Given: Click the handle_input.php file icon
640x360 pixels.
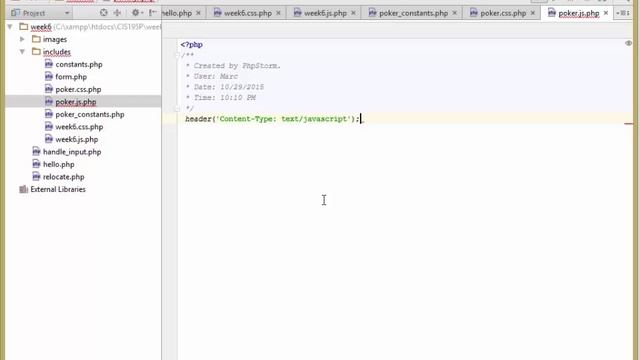Looking at the screenshot, I should tap(36, 152).
